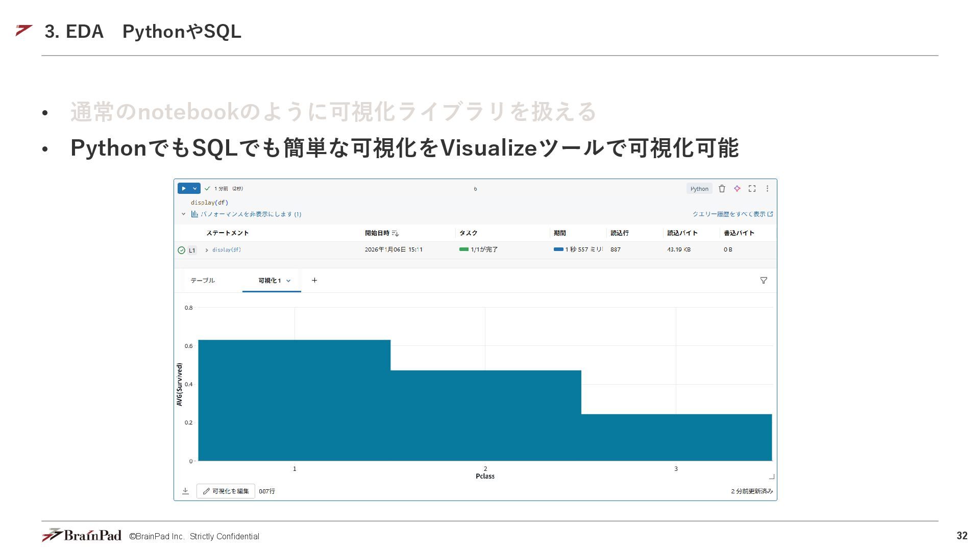980x551 pixels.
Task: Hide performance via パフォーマンスを非表示にします link
Action: tap(250, 214)
